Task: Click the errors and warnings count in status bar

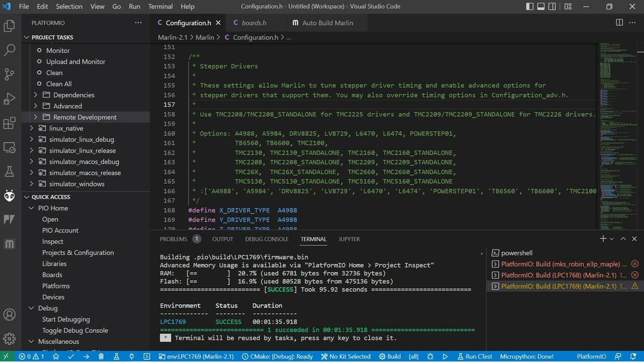Action: point(31,356)
